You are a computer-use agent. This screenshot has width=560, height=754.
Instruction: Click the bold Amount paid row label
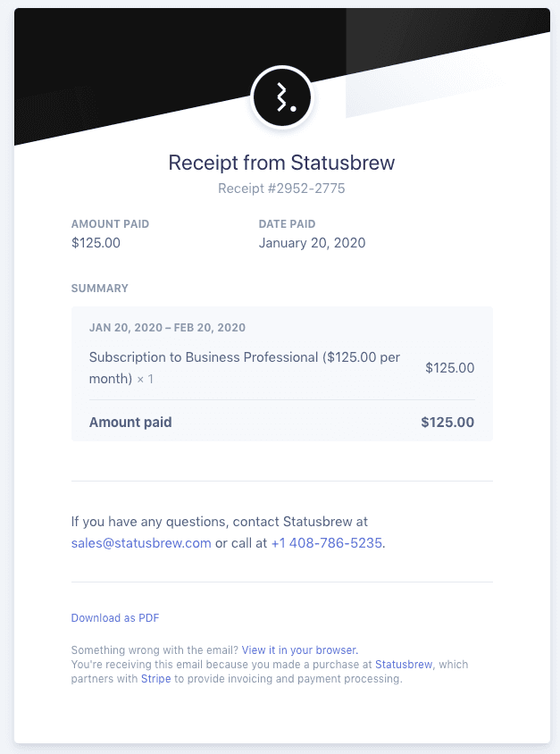click(x=130, y=423)
